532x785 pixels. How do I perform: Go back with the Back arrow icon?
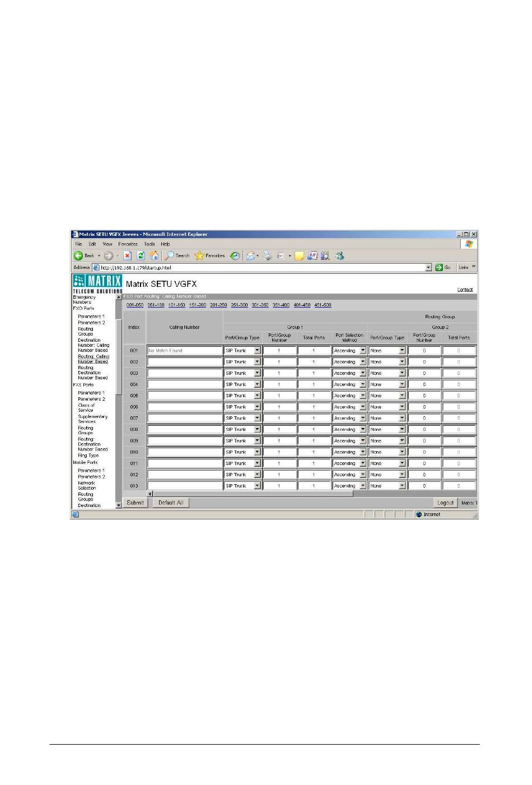[x=78, y=256]
